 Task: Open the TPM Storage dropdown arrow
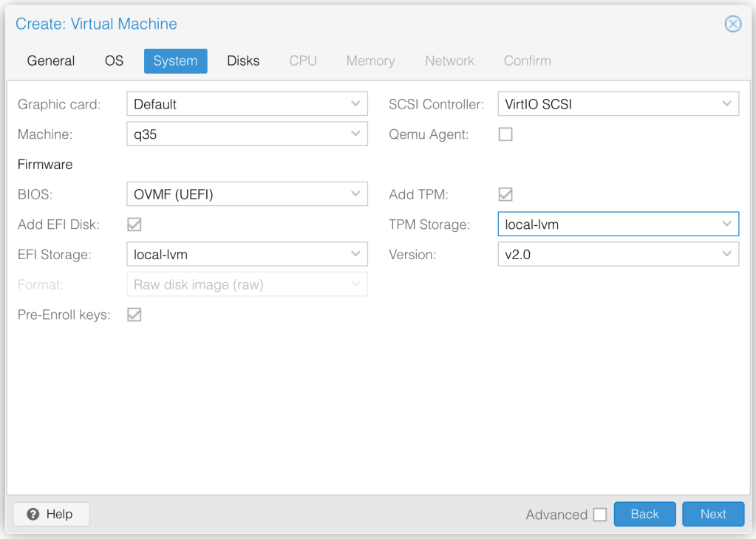(726, 224)
